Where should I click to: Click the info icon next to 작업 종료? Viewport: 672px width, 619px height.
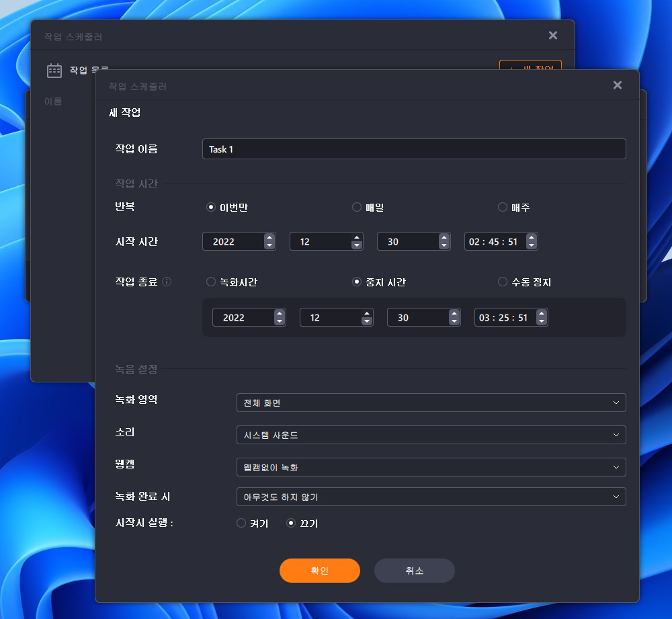pyautogui.click(x=167, y=282)
